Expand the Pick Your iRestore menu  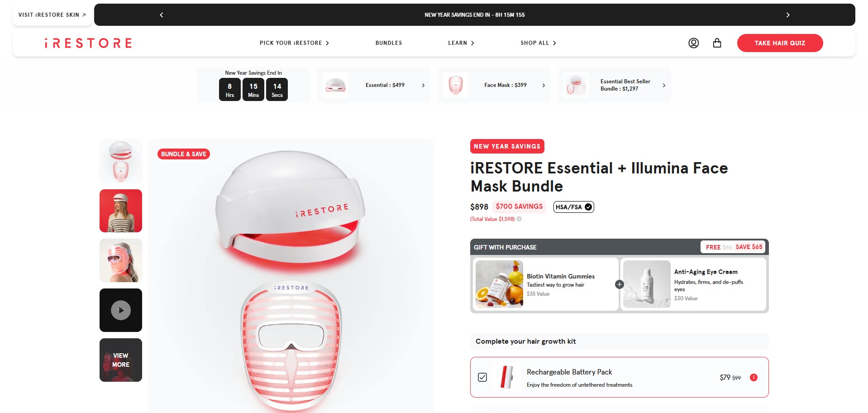point(294,43)
